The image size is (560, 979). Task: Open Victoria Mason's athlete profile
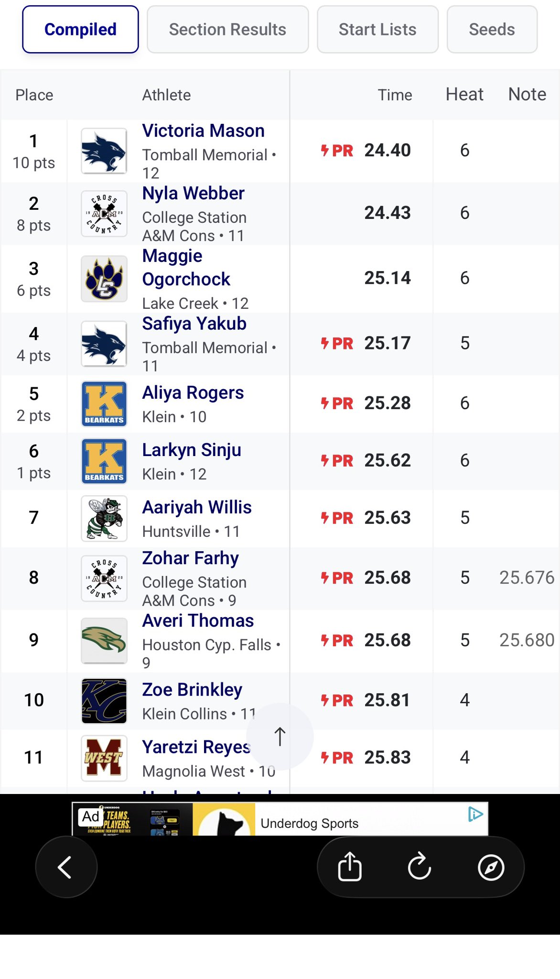click(203, 131)
